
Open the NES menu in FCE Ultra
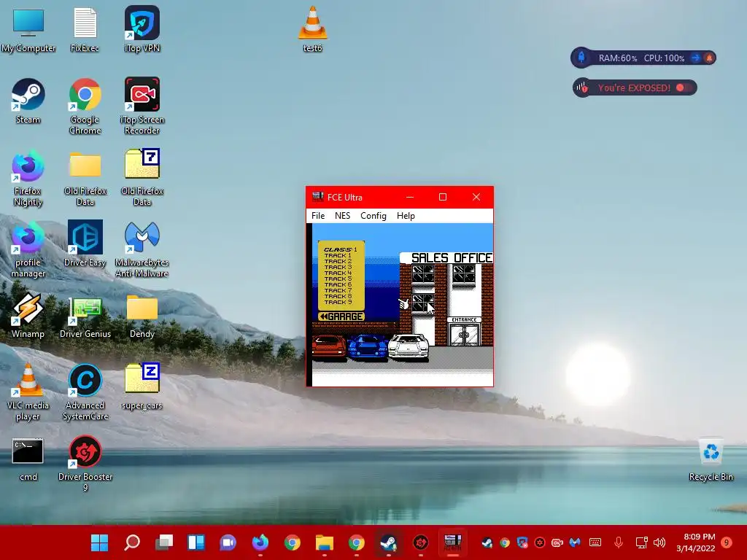(342, 216)
